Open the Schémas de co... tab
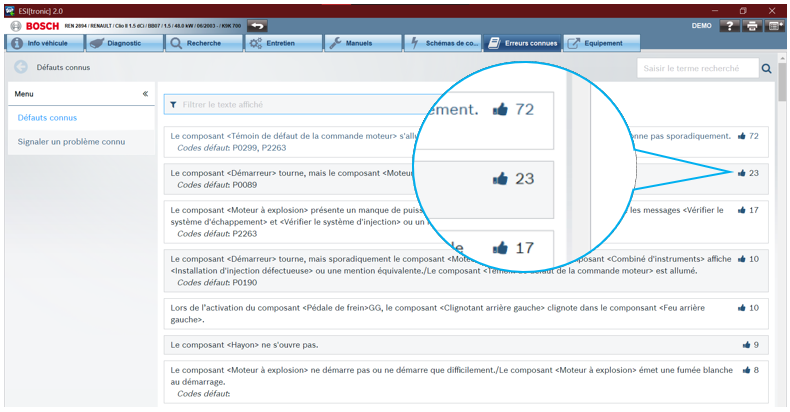The width and height of the screenshot is (790, 412). 441,43
